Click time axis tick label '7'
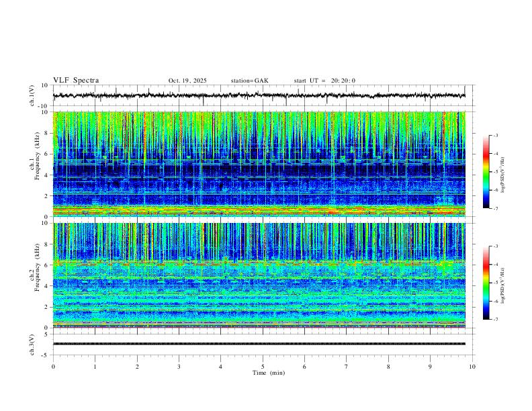 (x=347, y=367)
